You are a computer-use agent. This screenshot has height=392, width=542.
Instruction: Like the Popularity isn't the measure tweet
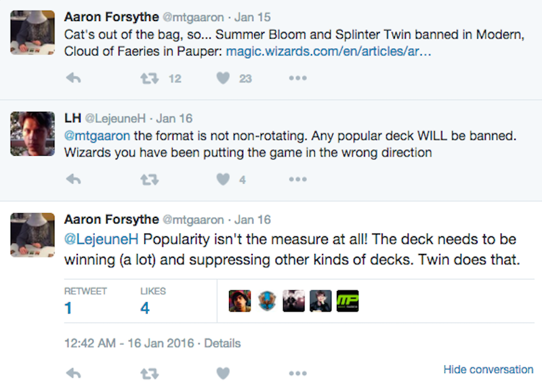pos(223,373)
